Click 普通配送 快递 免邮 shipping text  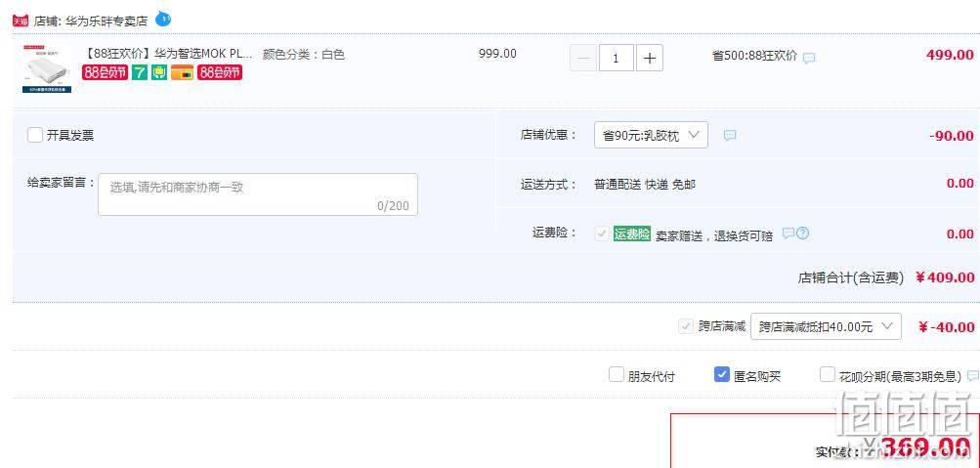click(x=644, y=185)
